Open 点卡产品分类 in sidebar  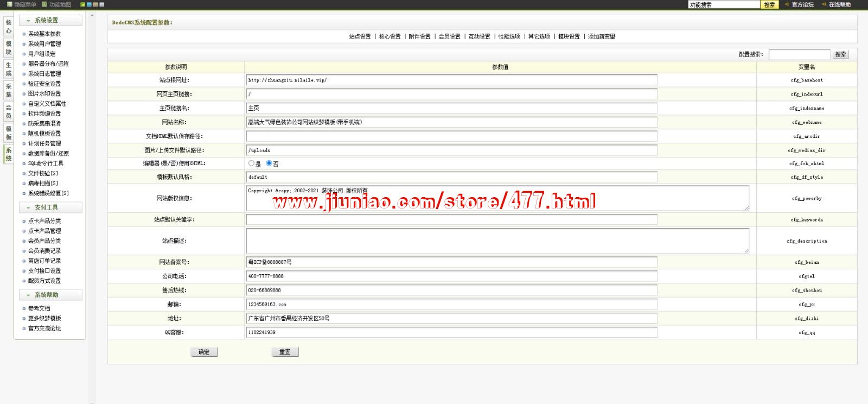pyautogui.click(x=44, y=221)
